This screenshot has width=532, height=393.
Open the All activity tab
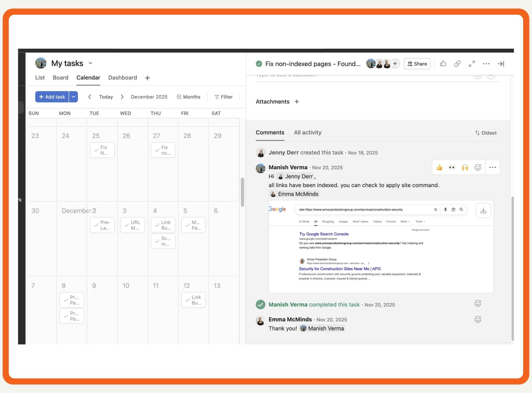click(x=308, y=133)
